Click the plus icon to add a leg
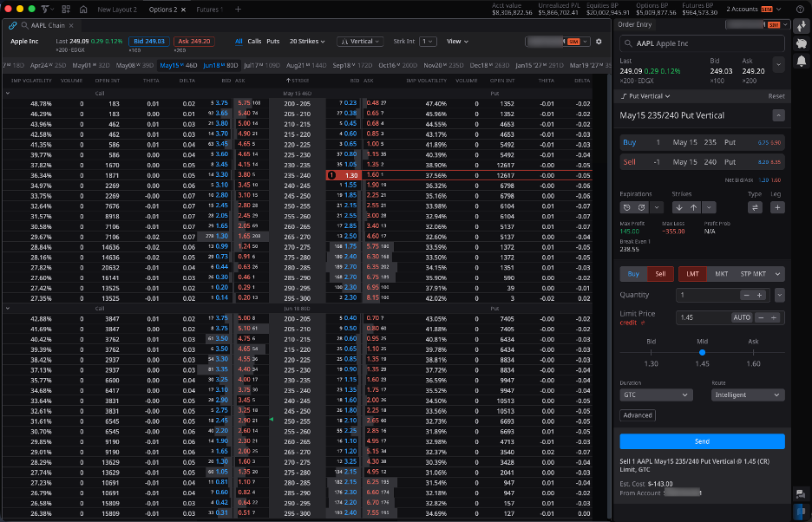 pos(777,207)
